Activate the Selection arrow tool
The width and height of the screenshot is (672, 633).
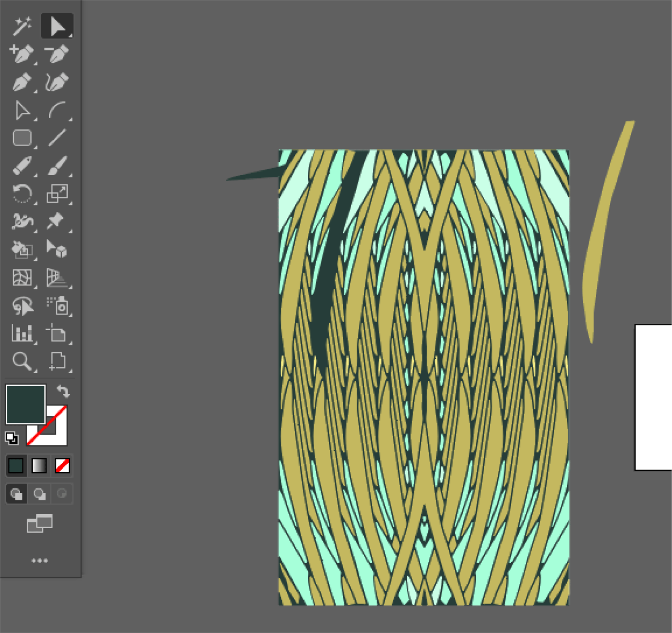tap(57, 26)
